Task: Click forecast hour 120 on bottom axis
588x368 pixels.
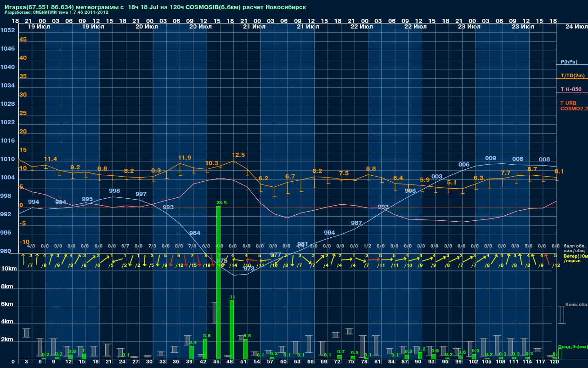Action: pos(554,362)
